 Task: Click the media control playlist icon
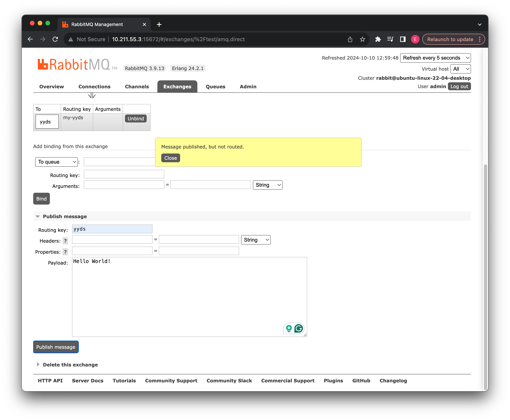click(x=390, y=39)
